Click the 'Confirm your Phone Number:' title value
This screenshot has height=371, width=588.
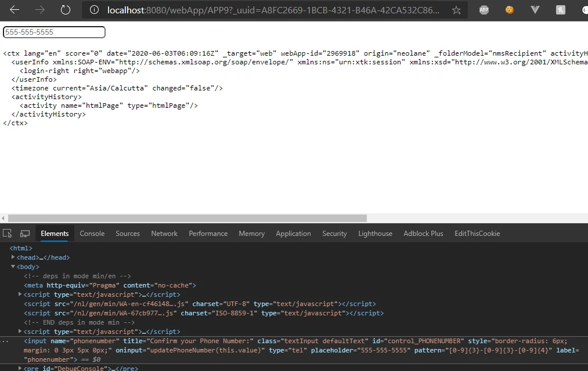pos(200,341)
